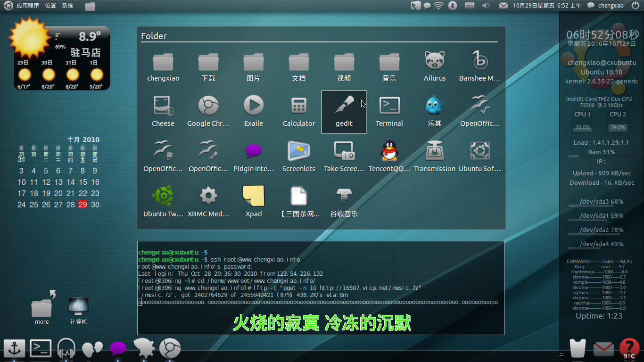Open the 'more' desktop folder
Viewport: 644px width, 362px height.
click(42, 308)
